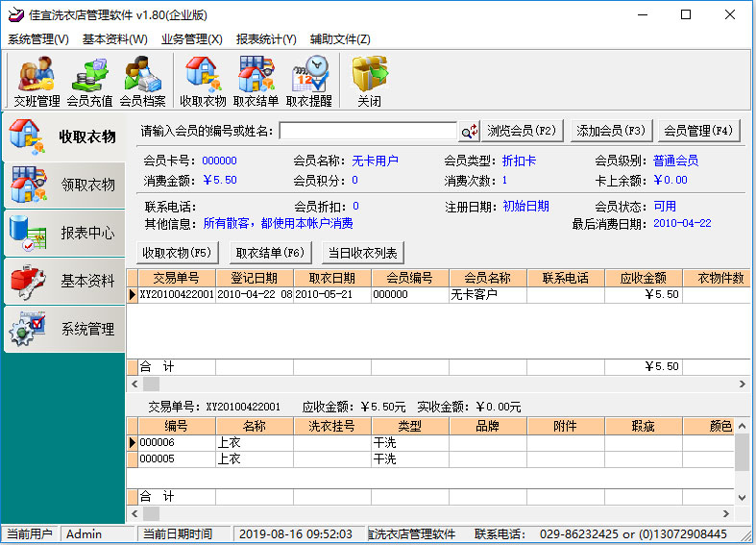Viewport: 756px width, 545px height.
Task: Click the 取衣日期 column header in orders table
Action: coord(331,279)
